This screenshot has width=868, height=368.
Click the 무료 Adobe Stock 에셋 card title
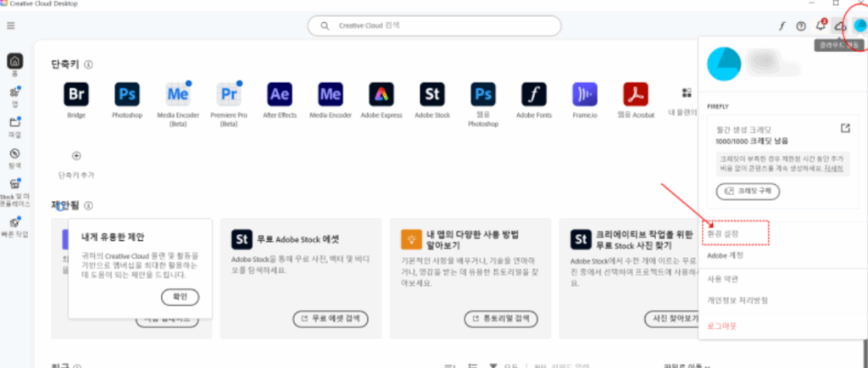298,240
